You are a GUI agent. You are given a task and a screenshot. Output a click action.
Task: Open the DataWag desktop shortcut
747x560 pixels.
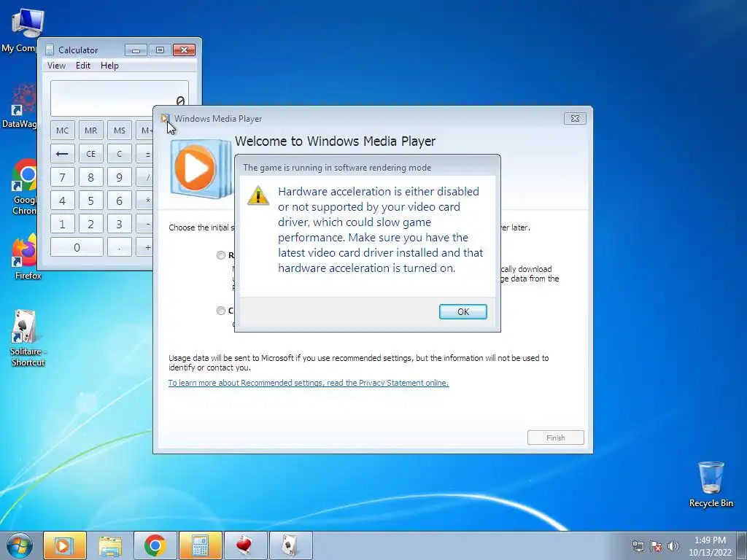pyautogui.click(x=20, y=106)
